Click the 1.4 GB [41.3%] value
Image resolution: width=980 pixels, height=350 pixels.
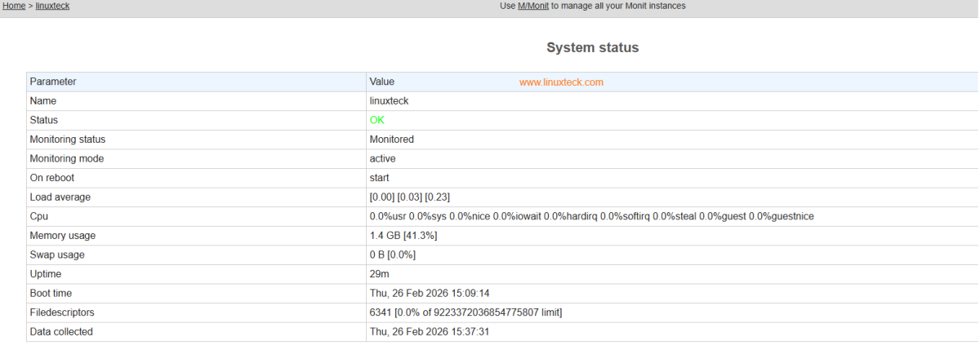point(403,236)
